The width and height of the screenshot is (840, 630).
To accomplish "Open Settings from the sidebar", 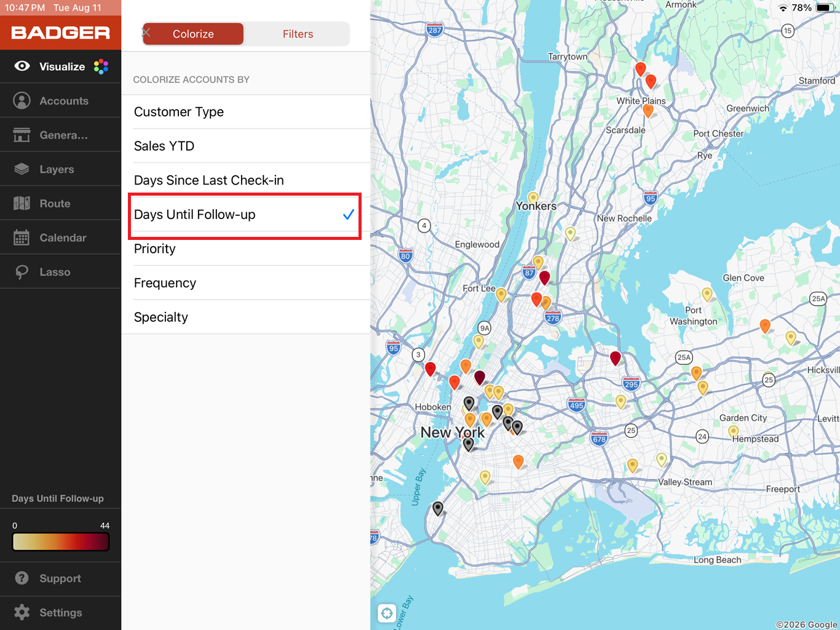I will click(x=60, y=612).
